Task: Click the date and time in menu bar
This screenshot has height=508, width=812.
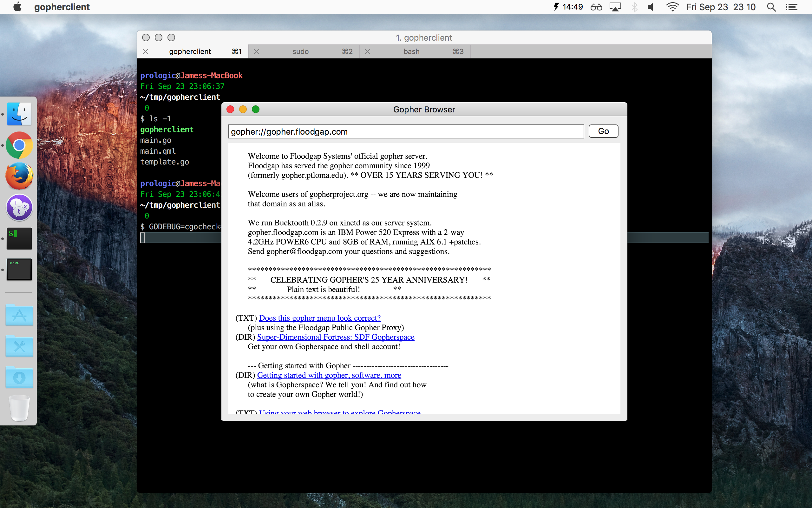Action: [721, 7]
